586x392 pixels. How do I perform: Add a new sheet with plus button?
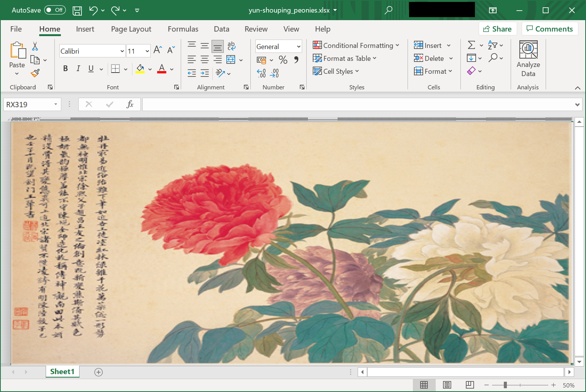tap(99, 372)
